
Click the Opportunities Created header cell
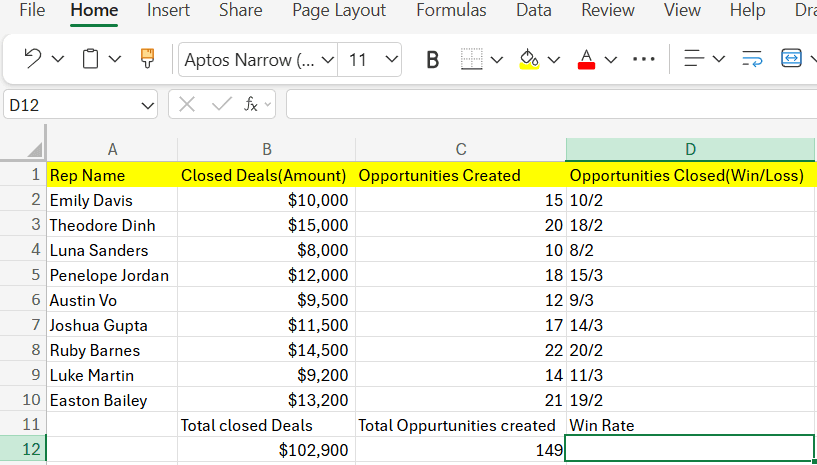(x=461, y=175)
